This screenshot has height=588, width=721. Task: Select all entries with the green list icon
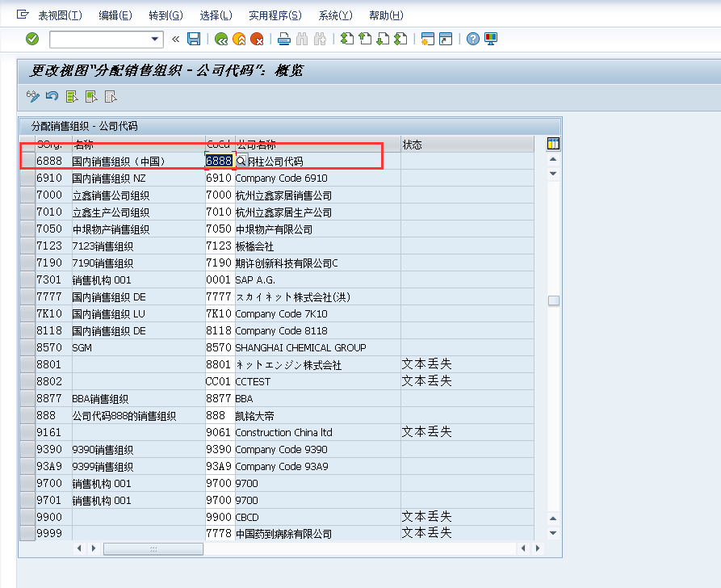coord(71,96)
